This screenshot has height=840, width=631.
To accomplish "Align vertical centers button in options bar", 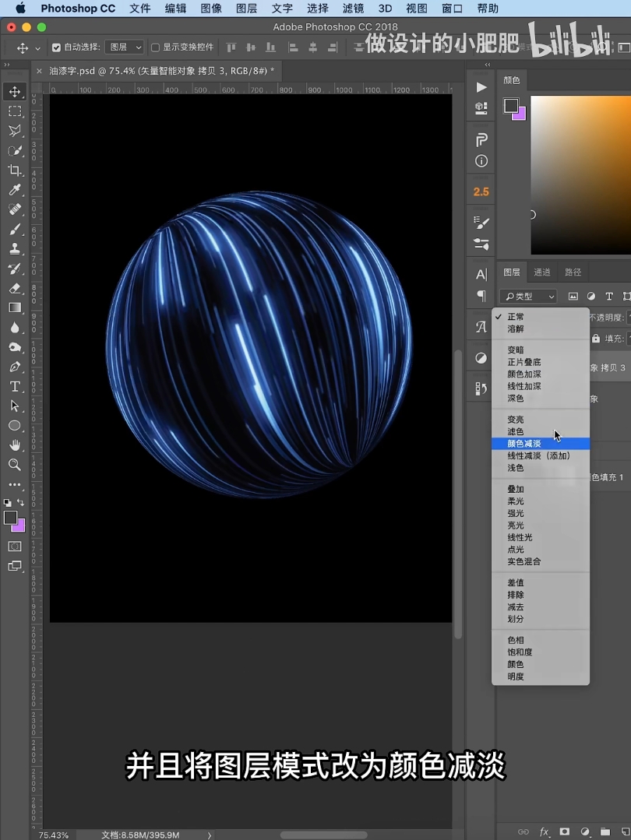I will click(x=251, y=47).
